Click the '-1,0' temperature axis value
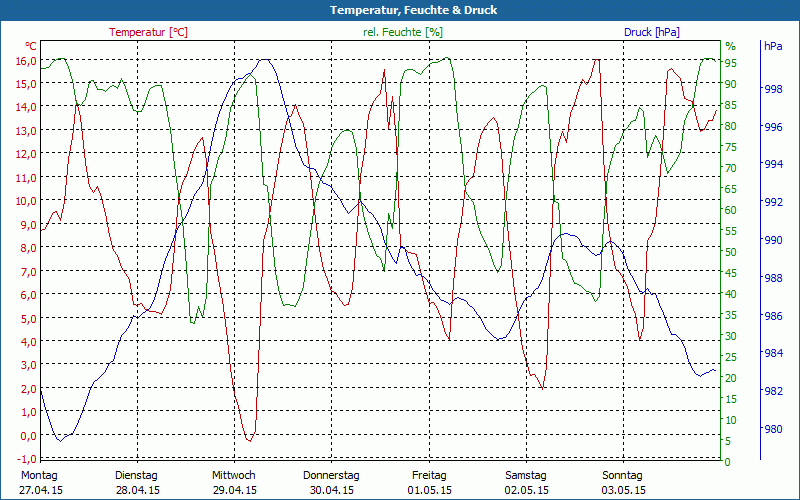This screenshot has width=800, height=500. tap(26, 458)
